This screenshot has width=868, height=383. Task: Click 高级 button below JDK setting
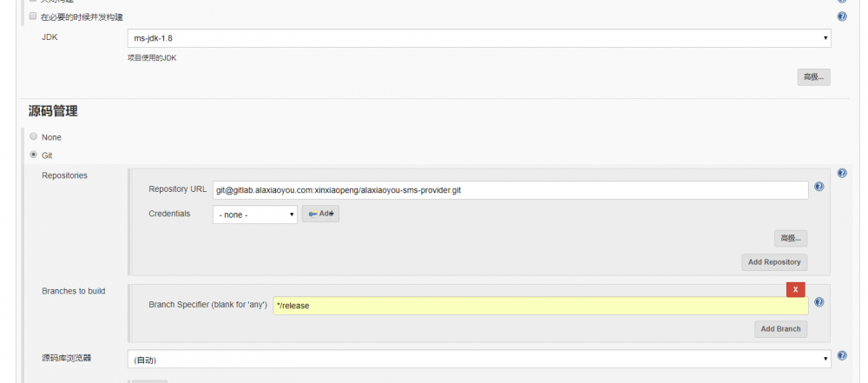[814, 77]
